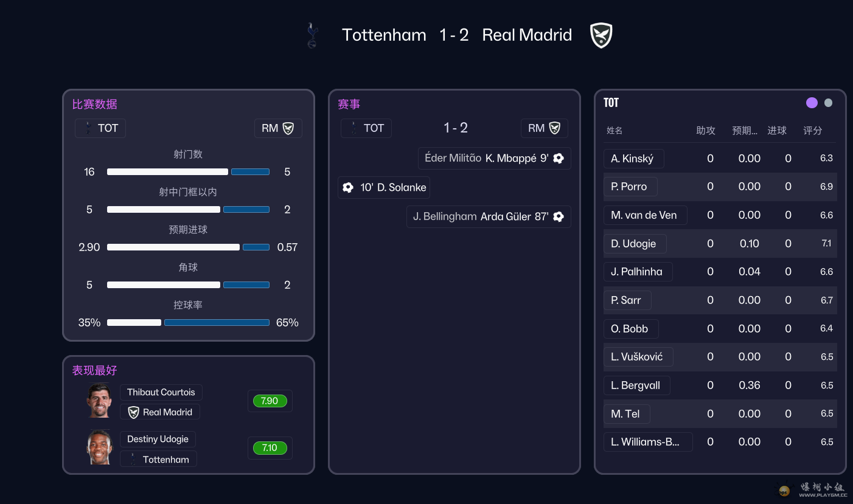Sort the table by the 助攻 column header
The height and width of the screenshot is (504, 853).
click(706, 131)
